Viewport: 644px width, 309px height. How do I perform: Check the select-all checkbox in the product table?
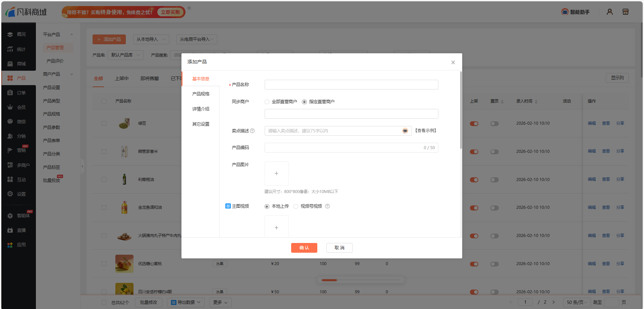point(104,101)
